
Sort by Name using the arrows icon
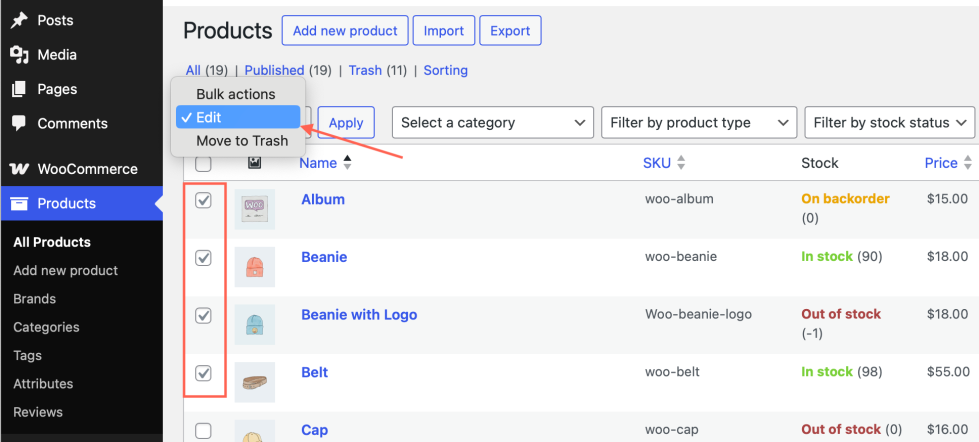pos(348,163)
